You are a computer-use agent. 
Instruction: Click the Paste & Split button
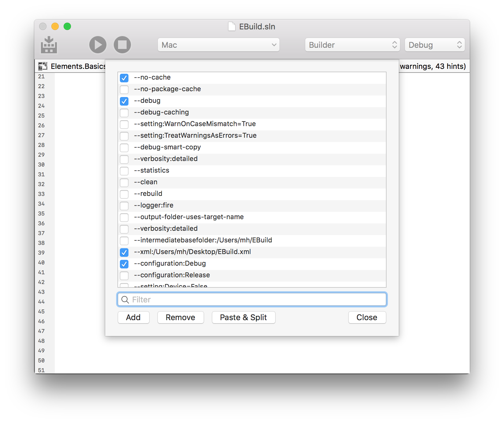[243, 317]
